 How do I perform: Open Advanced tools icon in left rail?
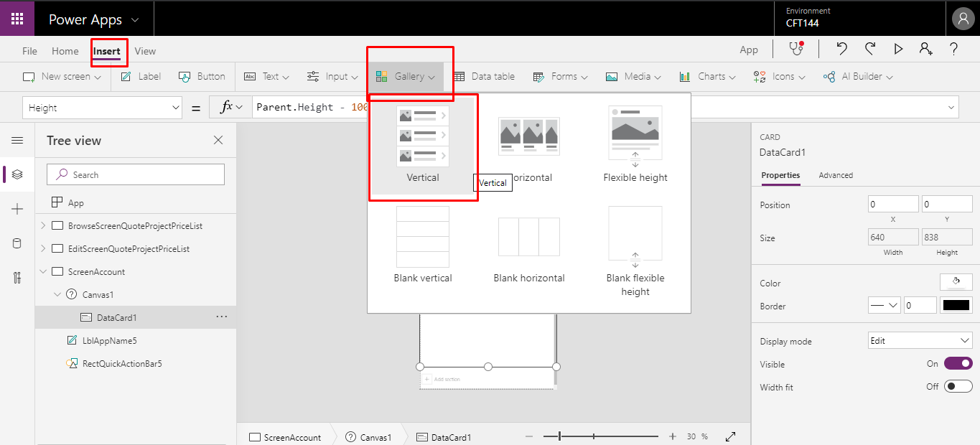click(17, 278)
